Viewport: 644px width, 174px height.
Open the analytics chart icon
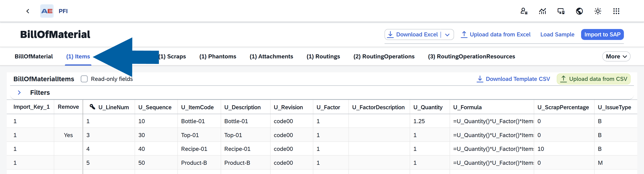542,11
